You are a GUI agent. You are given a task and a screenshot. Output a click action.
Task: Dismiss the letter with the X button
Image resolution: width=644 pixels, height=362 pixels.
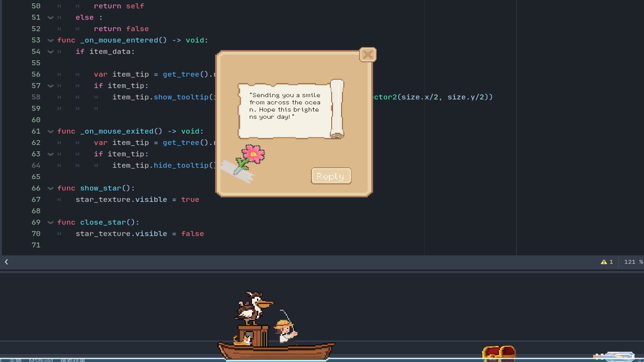[368, 55]
